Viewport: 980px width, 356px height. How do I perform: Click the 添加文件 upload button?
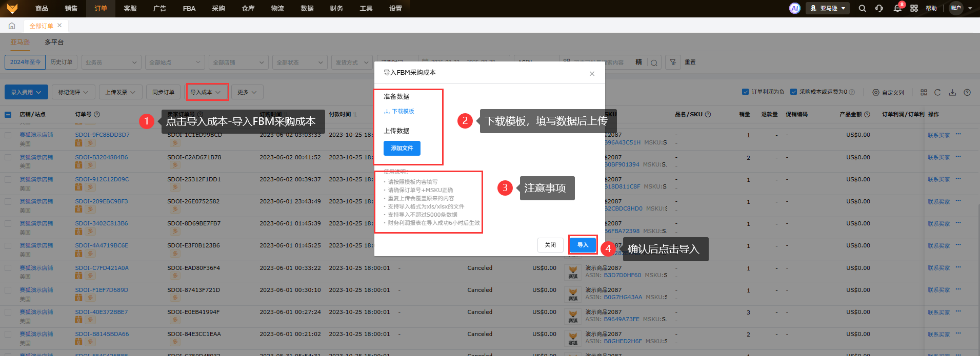tap(402, 148)
